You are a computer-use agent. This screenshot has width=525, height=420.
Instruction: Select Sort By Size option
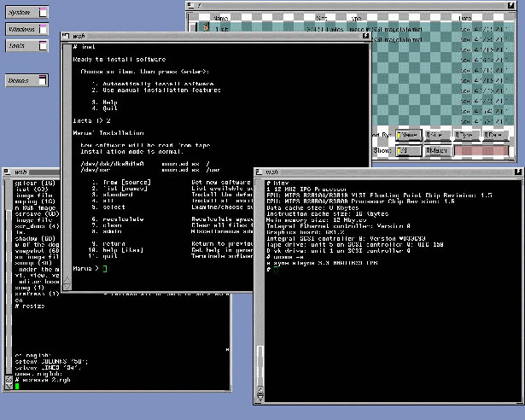[x=437, y=135]
